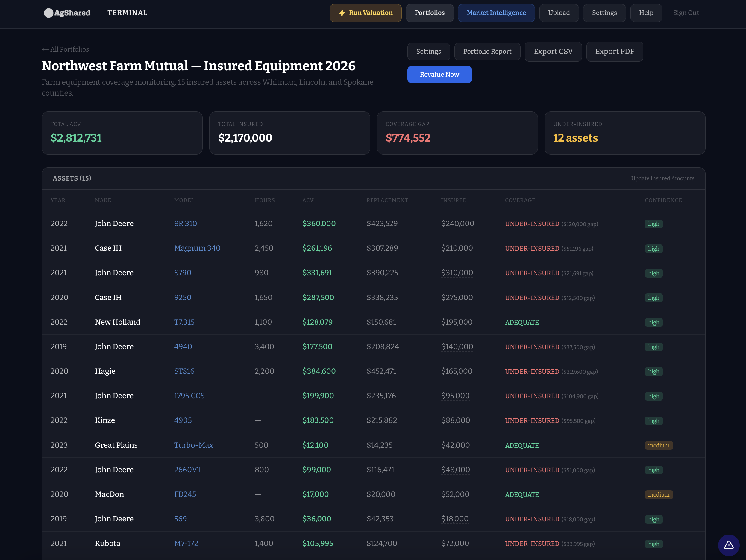Edit the $42,000 insured amount
Viewport: 746px width, 560px height.
[455, 445]
